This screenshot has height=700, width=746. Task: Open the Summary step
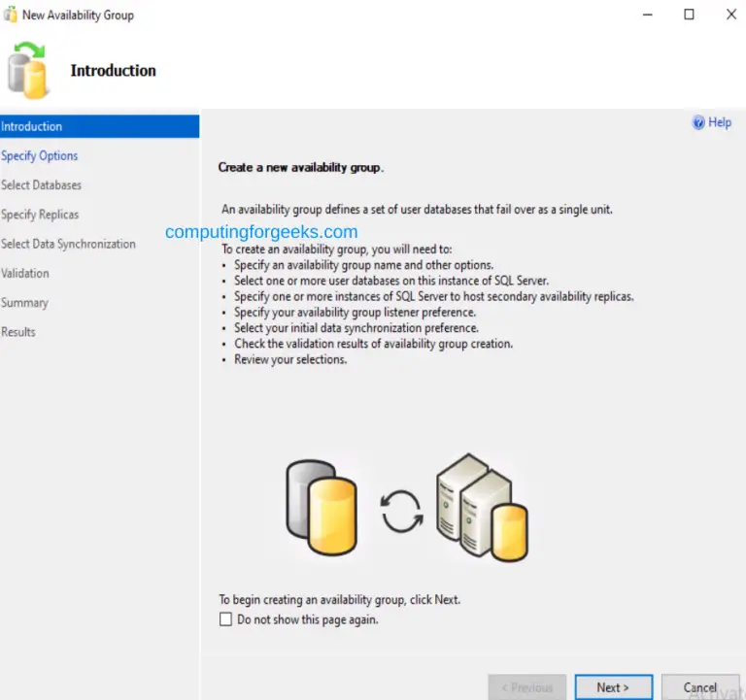24,303
